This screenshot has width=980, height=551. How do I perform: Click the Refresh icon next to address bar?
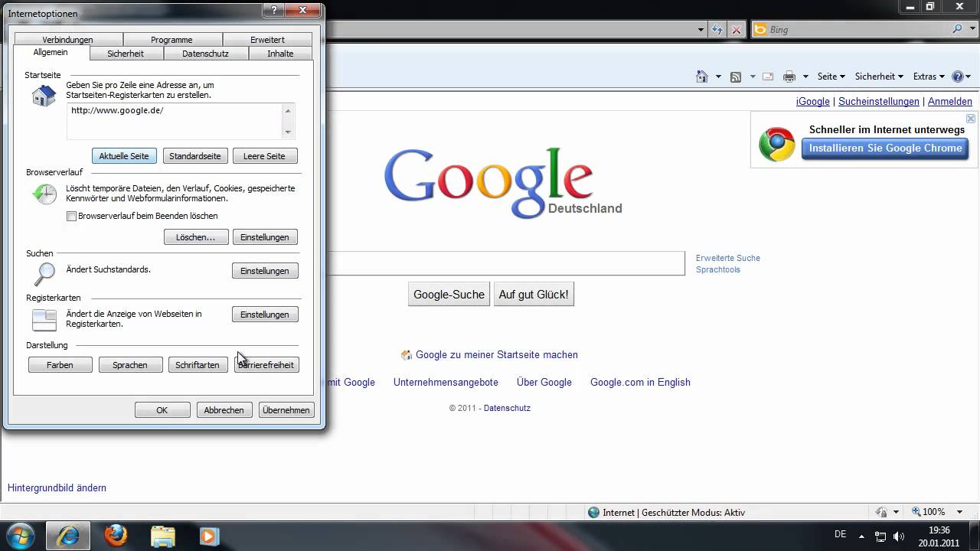tap(717, 30)
